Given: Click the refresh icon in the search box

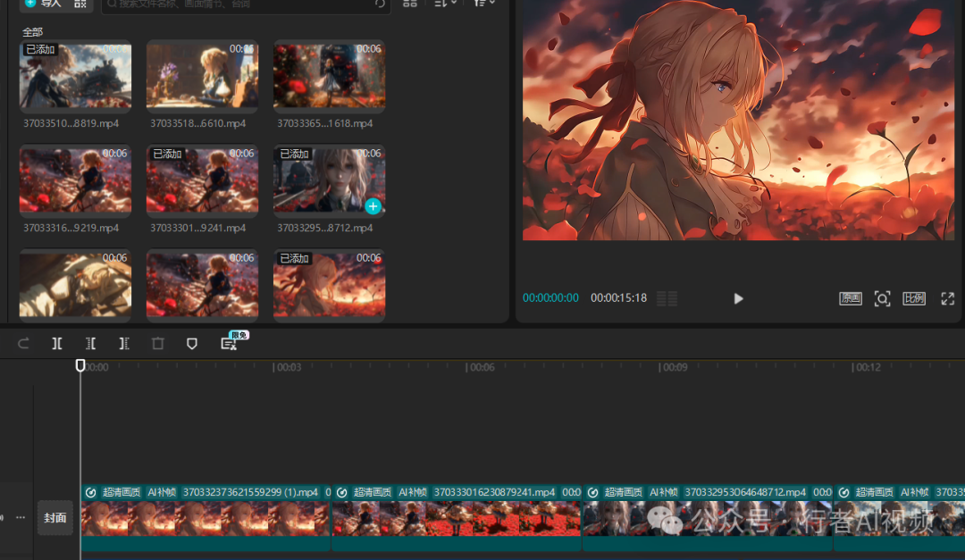Looking at the screenshot, I should coord(380,4).
